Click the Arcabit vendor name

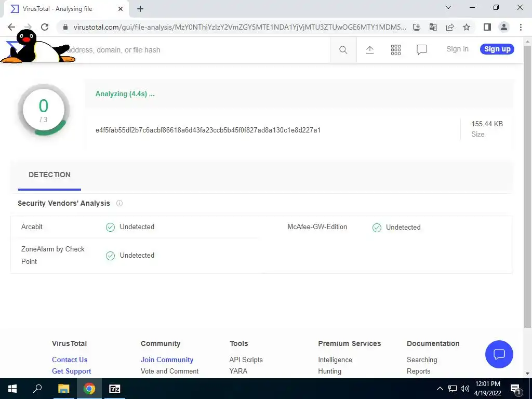(x=32, y=227)
